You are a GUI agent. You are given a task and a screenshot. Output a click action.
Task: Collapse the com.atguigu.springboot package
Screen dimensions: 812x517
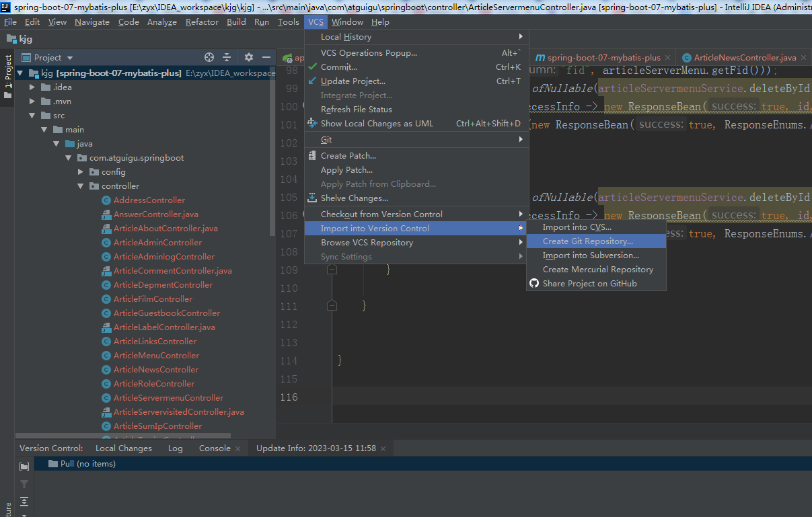pos(69,158)
